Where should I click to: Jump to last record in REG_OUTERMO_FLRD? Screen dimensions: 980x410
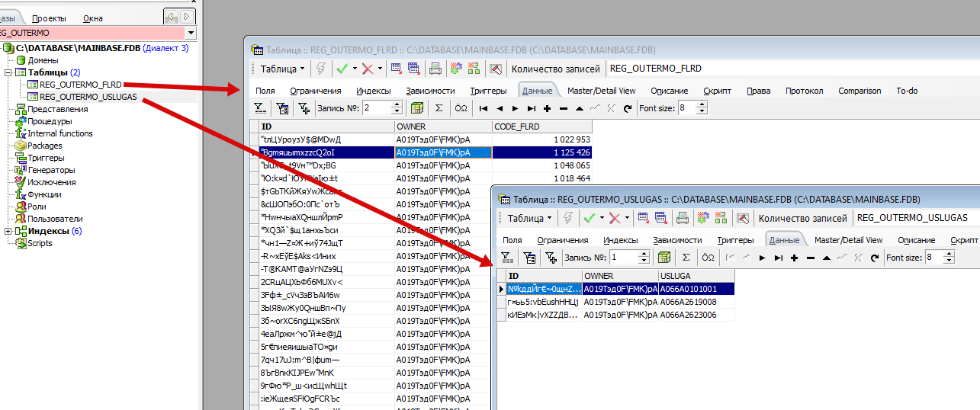(x=532, y=108)
